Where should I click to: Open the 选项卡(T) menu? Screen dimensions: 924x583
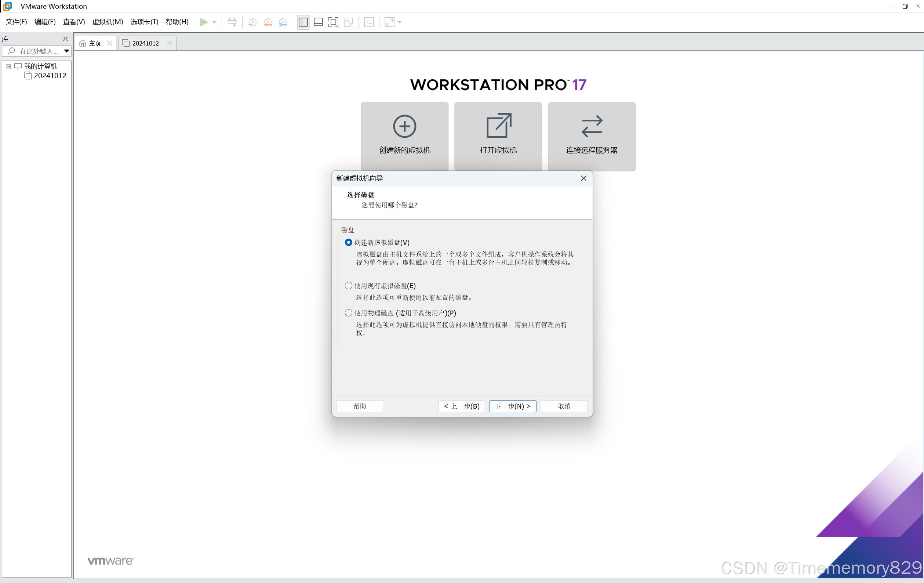pos(144,22)
